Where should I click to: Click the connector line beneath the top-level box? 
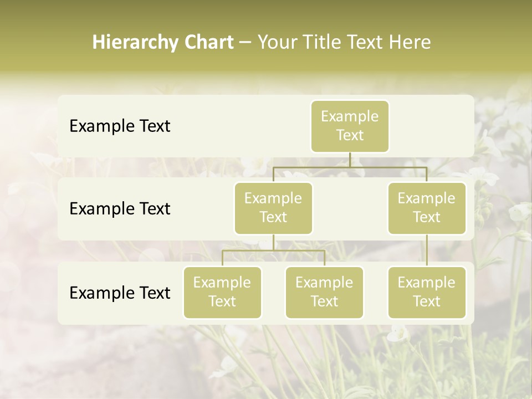350,160
